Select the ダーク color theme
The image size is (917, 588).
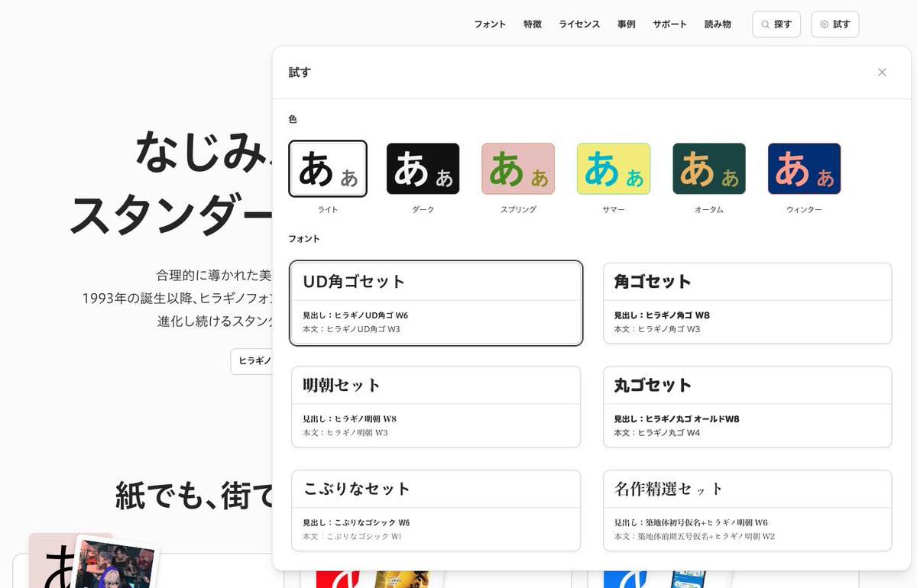point(423,169)
